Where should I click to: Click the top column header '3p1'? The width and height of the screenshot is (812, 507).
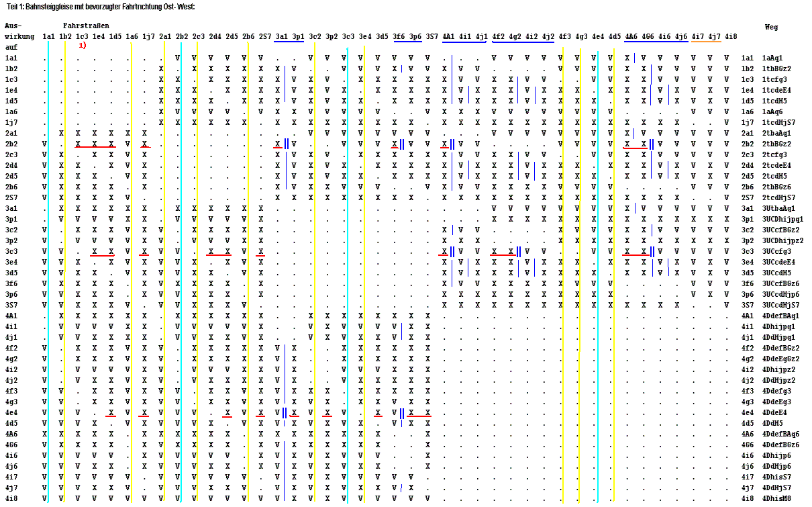pyautogui.click(x=299, y=36)
